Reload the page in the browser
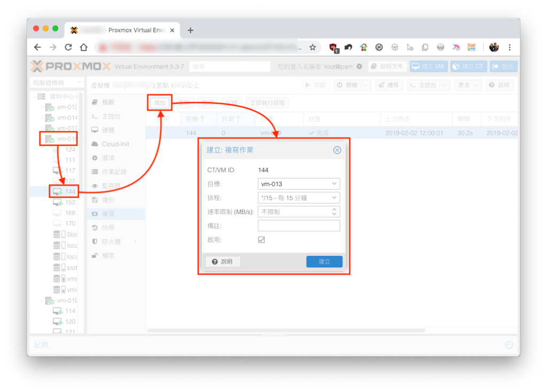 tap(68, 47)
